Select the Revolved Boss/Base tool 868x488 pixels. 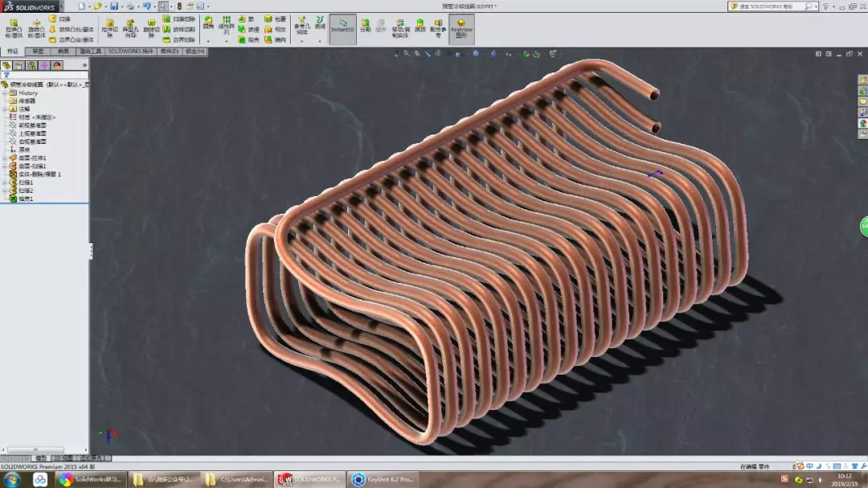(x=36, y=28)
